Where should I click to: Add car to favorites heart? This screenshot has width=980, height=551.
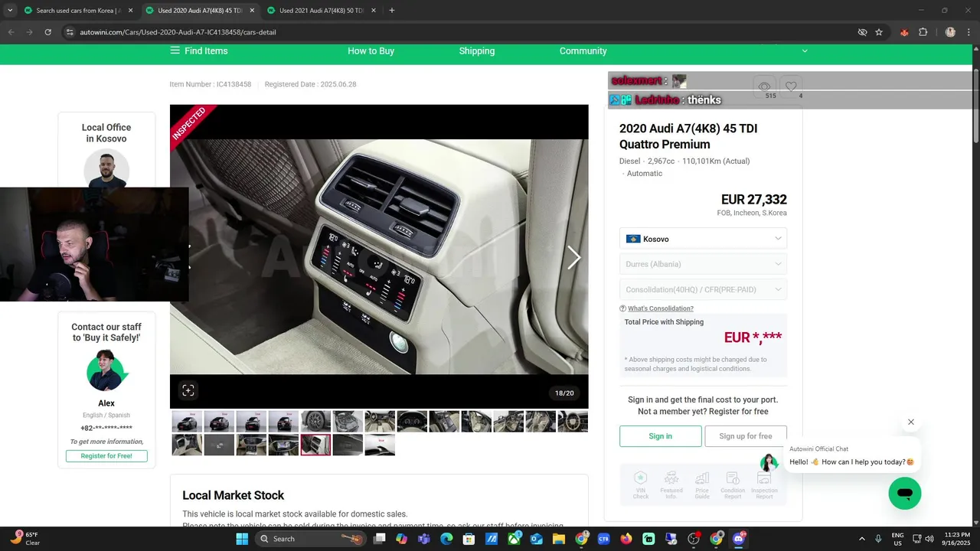pos(792,86)
